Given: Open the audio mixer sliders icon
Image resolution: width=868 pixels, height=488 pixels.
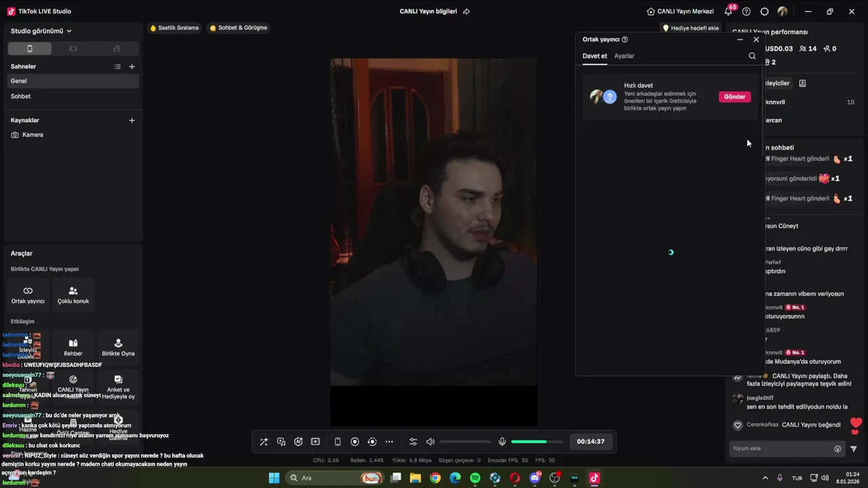Looking at the screenshot, I should 413,442.
